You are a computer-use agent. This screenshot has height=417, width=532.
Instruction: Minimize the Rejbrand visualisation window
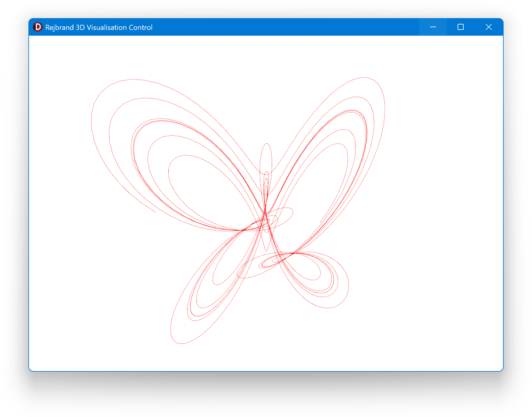[x=433, y=27]
